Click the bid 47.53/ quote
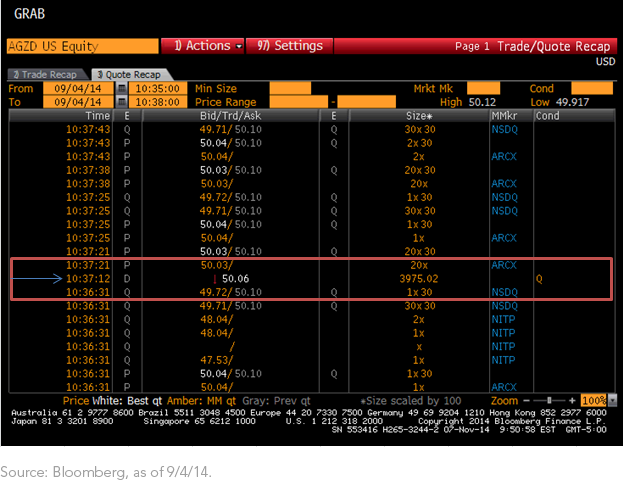623x485 pixels. coord(217,360)
